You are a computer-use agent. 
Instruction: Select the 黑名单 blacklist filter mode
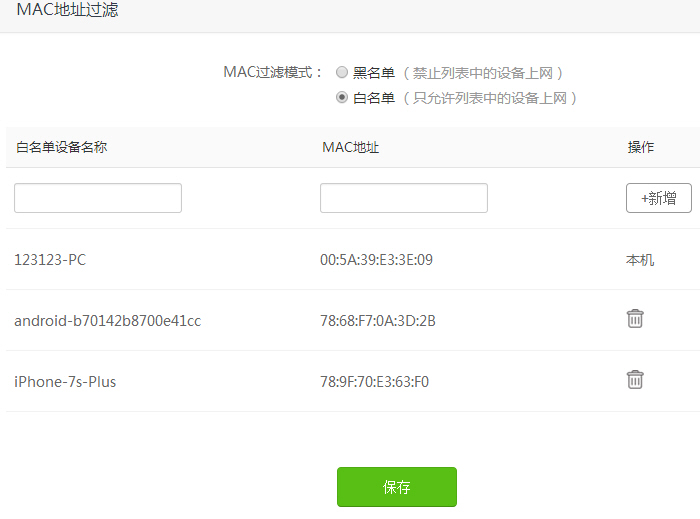(x=342, y=72)
